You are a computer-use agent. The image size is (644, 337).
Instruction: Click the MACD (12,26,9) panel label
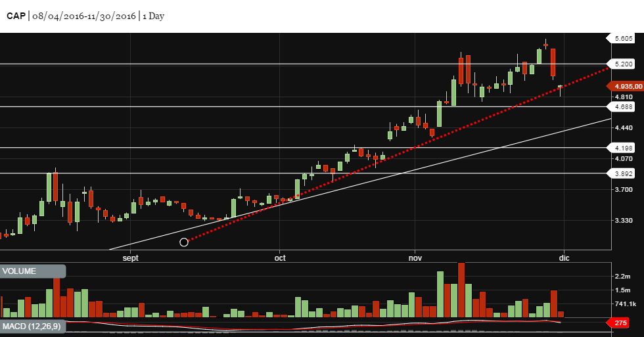coord(32,326)
